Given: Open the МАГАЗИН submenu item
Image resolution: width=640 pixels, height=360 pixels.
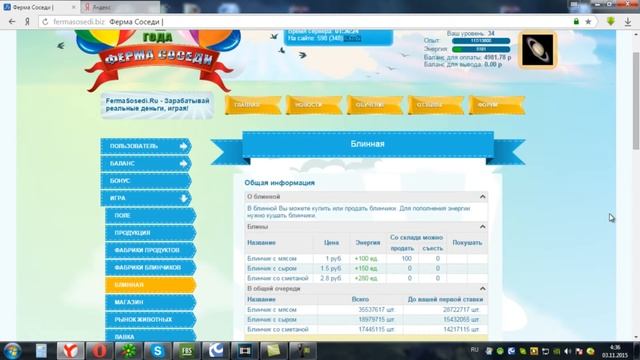Looking at the screenshot, I should (151, 302).
